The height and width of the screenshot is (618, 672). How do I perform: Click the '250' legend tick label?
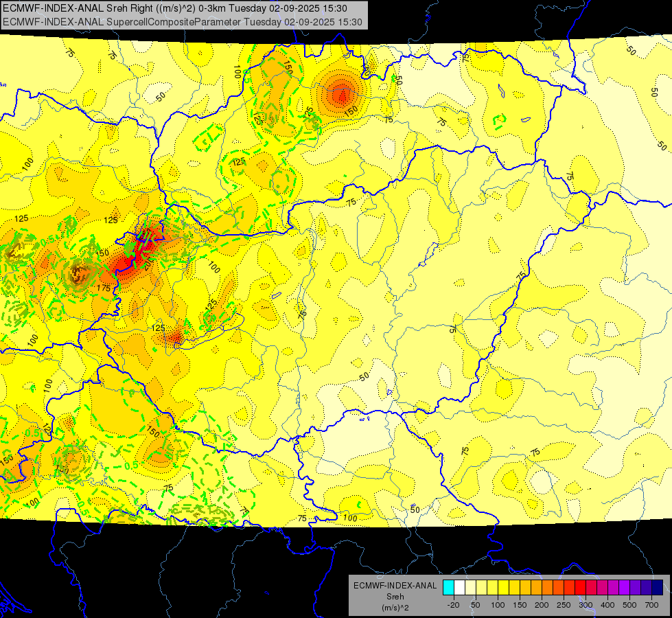point(564,605)
